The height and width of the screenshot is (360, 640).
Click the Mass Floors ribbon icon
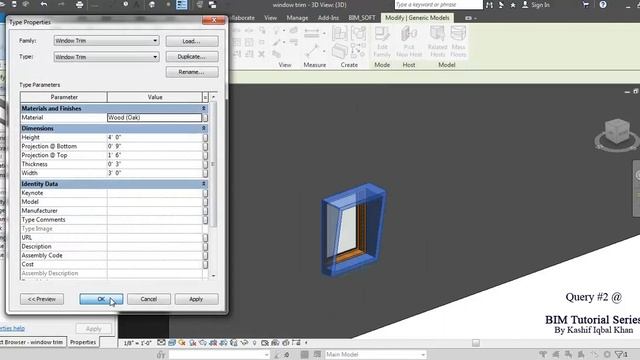(x=458, y=42)
